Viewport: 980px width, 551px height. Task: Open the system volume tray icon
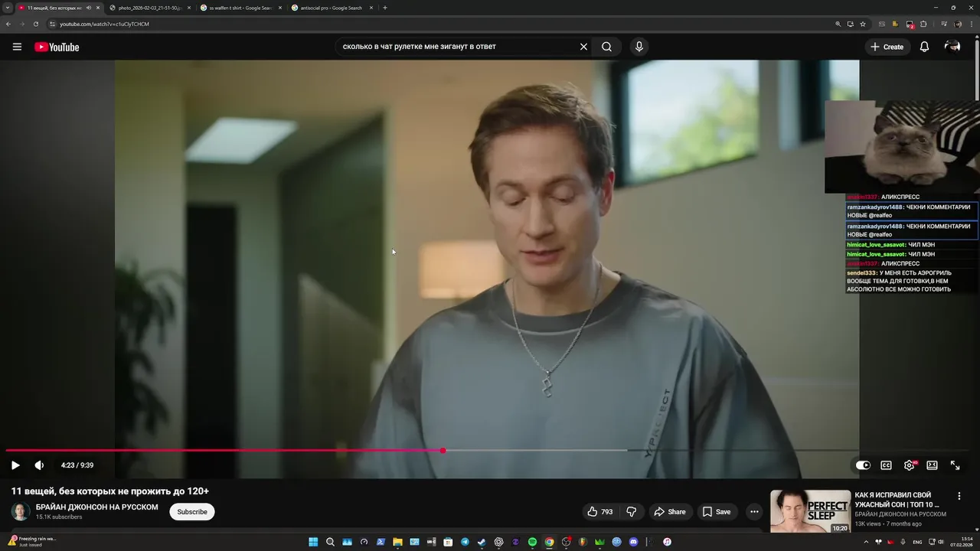pos(940,542)
